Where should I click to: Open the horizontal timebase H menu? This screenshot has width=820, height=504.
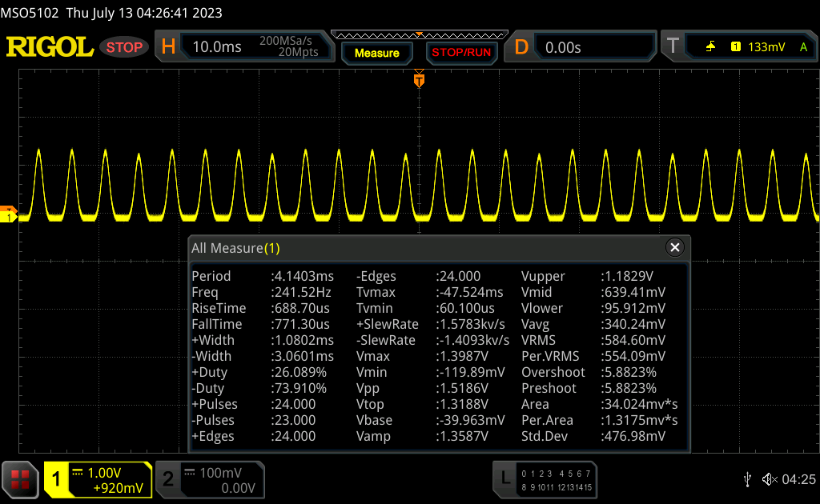click(x=168, y=47)
